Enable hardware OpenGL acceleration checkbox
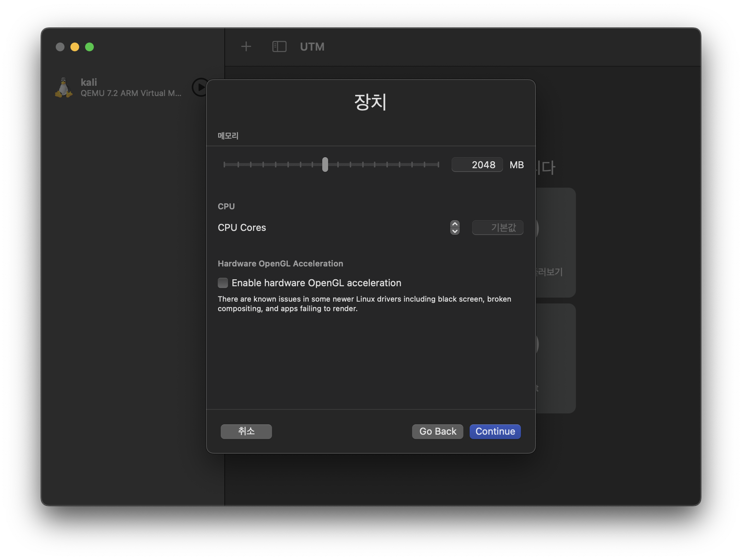This screenshot has width=742, height=560. click(223, 283)
